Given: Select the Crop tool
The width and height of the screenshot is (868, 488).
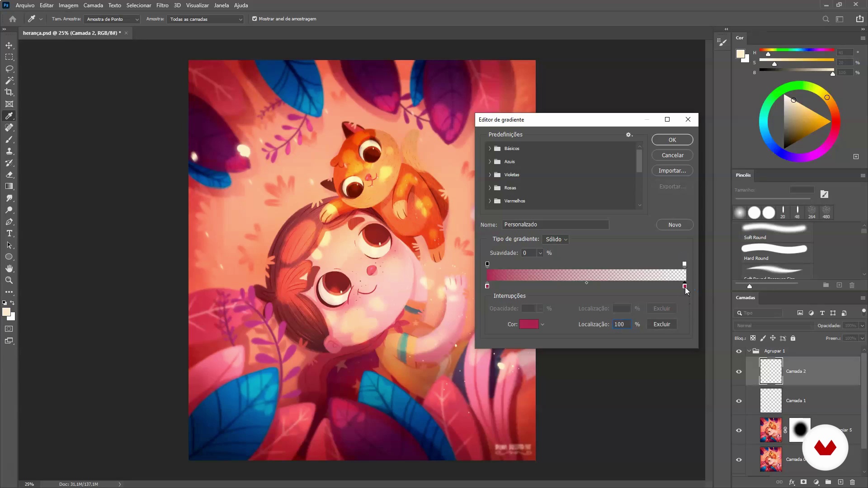Looking at the screenshot, I should [x=9, y=92].
